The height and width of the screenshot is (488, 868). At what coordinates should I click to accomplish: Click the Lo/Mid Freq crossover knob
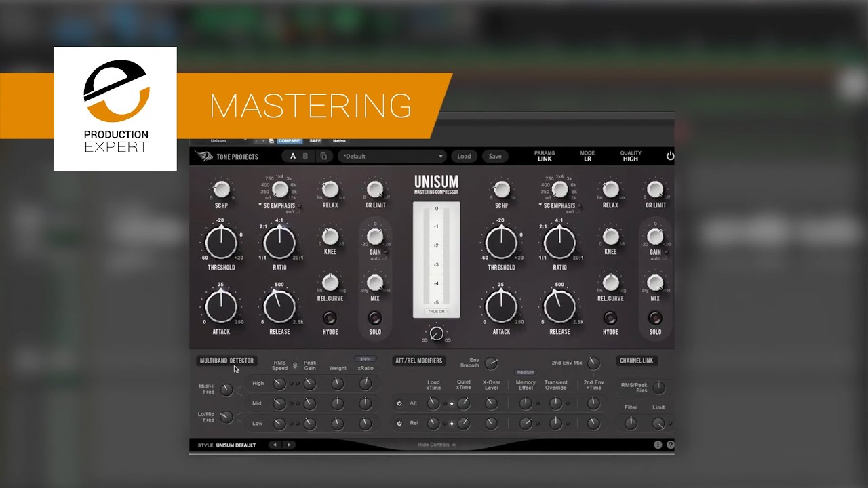click(x=226, y=417)
